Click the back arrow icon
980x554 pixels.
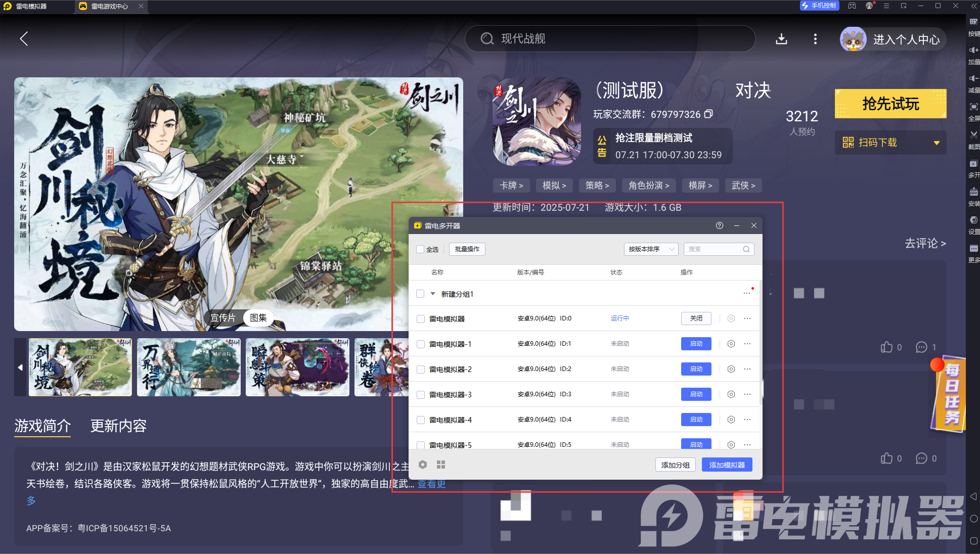coord(24,39)
